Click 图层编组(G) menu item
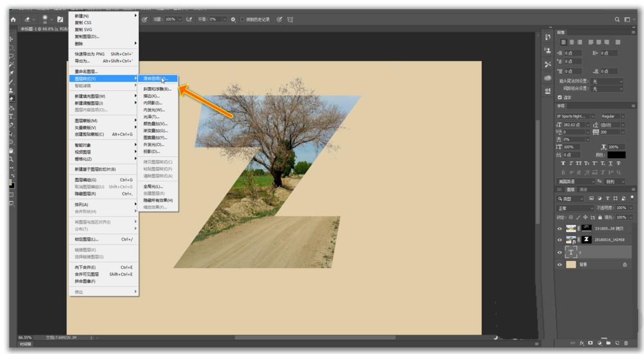644x354 pixels. point(104,180)
